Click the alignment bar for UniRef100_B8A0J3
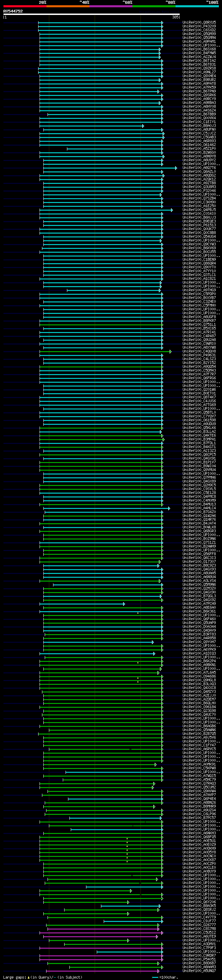 click(92, 126)
